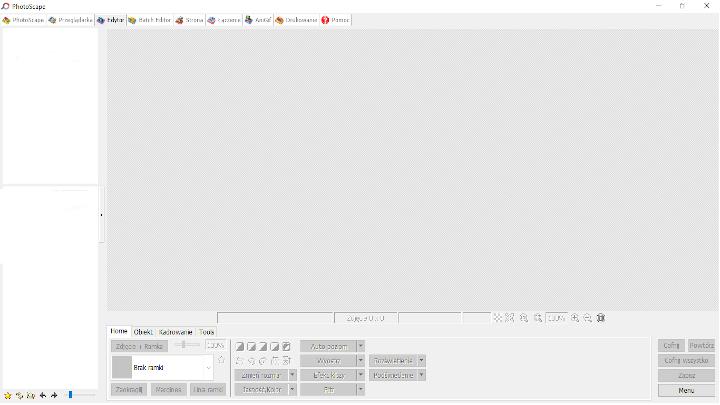
Task: Expand the Rozświetlenie dropdown arrow
Action: (x=422, y=360)
